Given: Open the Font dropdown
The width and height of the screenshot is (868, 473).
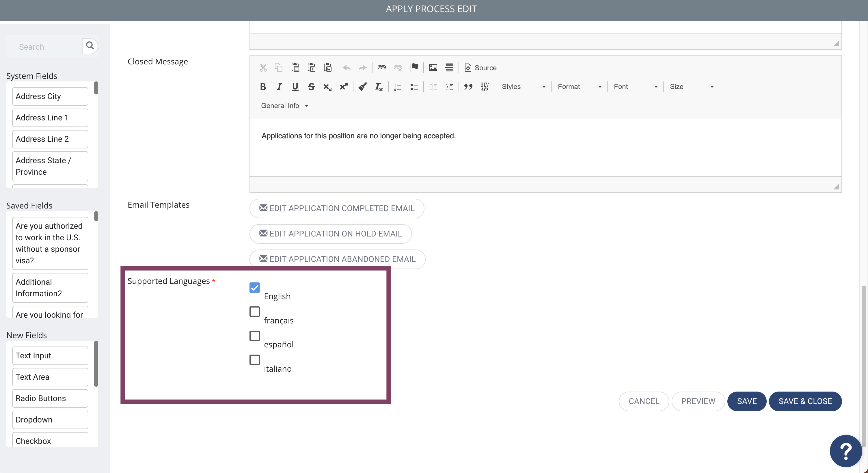Looking at the screenshot, I should coord(635,87).
